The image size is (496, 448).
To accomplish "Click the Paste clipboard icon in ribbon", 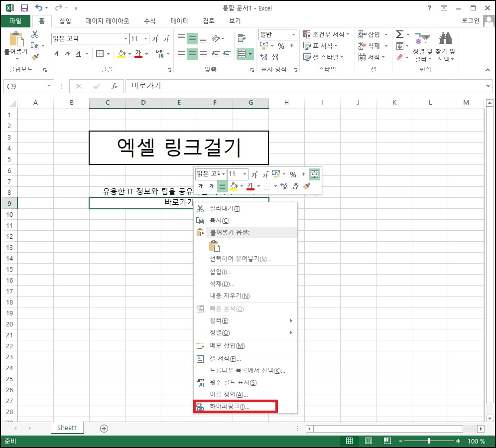I will click(16, 39).
